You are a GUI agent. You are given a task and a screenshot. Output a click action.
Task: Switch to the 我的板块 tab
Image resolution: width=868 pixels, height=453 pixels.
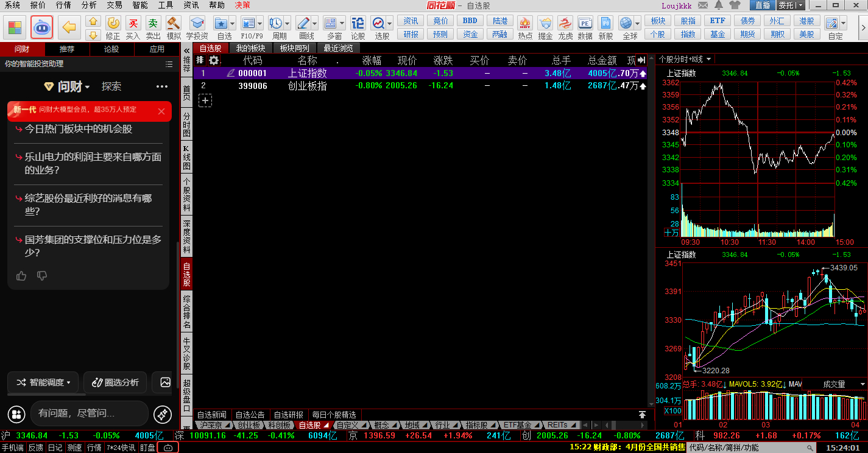pyautogui.click(x=250, y=48)
